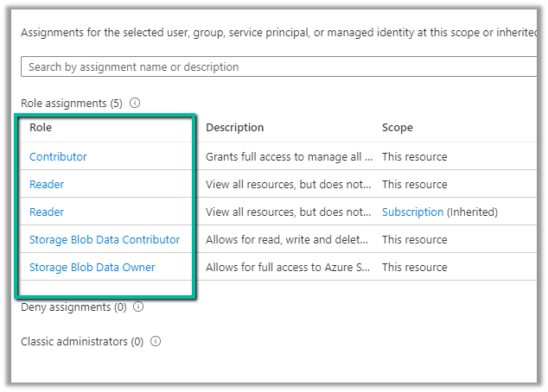The width and height of the screenshot is (548, 392).
Task: Click the Scope column header
Action: coord(398,127)
